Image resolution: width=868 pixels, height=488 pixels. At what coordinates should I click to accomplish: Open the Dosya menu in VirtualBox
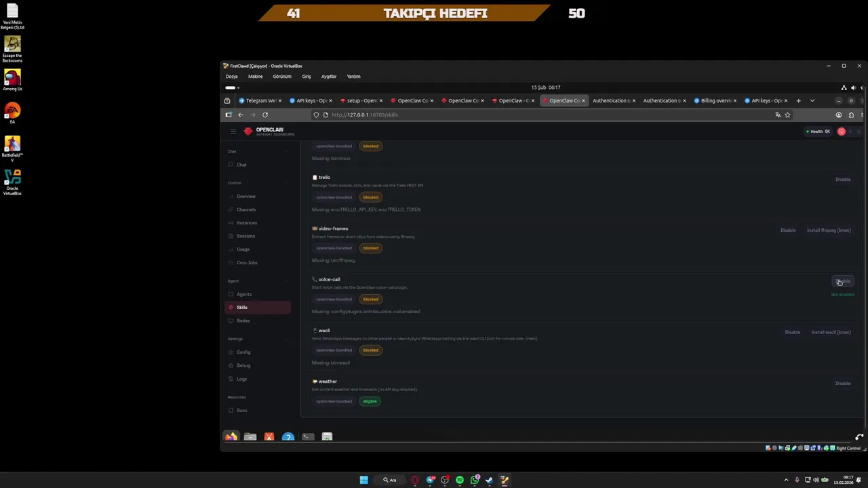point(231,77)
